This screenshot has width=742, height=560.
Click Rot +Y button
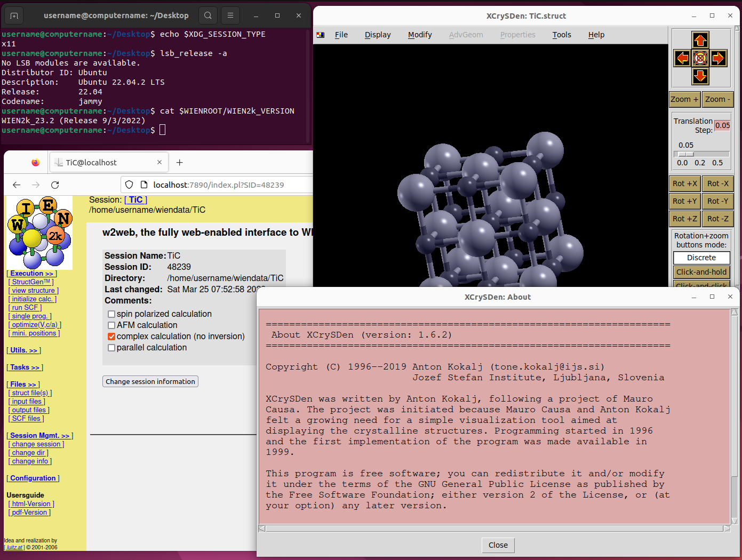tap(685, 201)
